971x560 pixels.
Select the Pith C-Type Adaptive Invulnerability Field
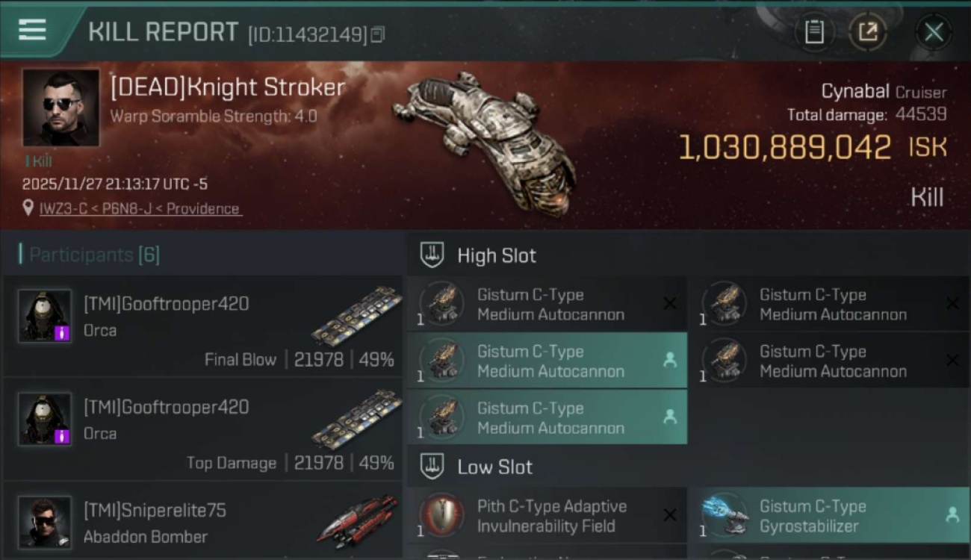pos(547,515)
